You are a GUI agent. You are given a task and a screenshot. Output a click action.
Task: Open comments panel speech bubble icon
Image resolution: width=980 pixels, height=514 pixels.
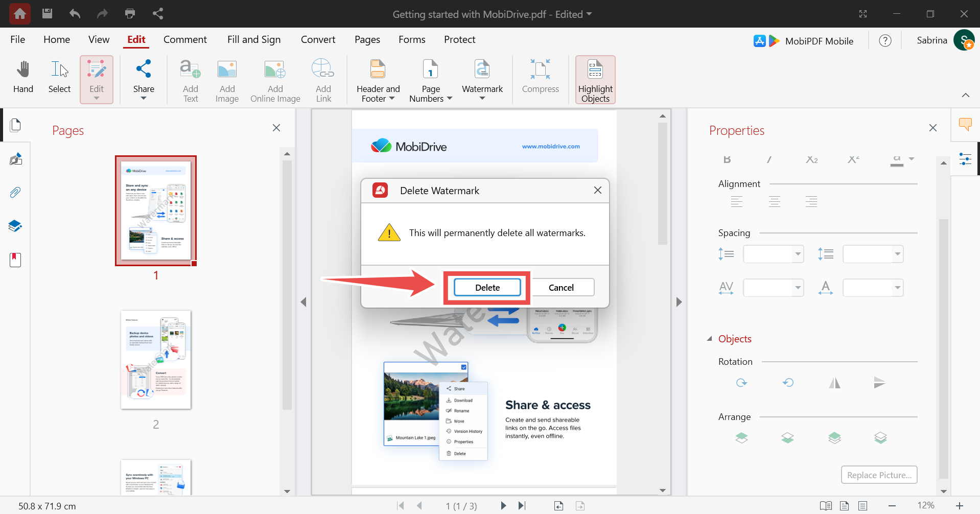coord(965,124)
